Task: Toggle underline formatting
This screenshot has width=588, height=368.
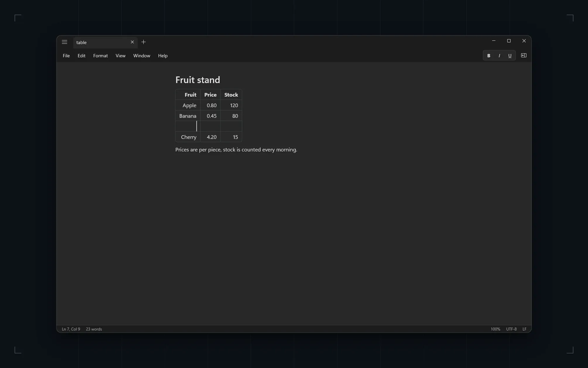Action: point(510,56)
